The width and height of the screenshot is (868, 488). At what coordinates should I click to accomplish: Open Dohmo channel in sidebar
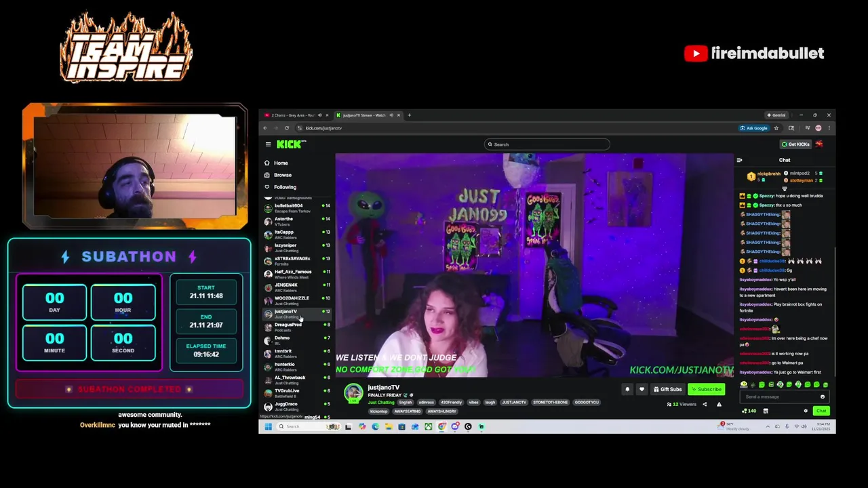296,340
